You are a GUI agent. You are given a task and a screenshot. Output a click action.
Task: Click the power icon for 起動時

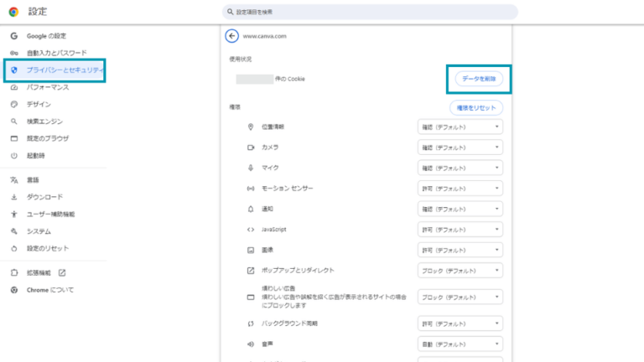tap(13, 156)
